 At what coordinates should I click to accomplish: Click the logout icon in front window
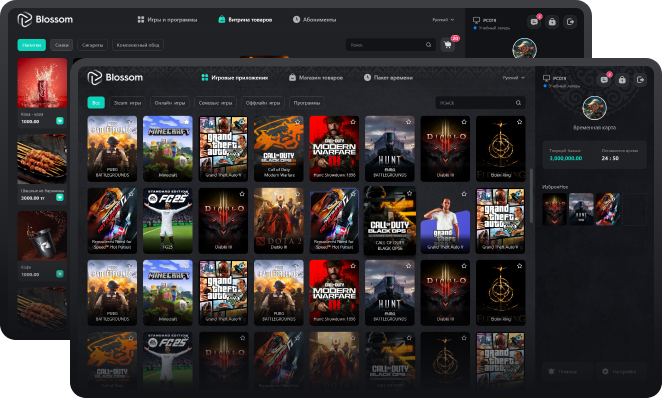640,80
